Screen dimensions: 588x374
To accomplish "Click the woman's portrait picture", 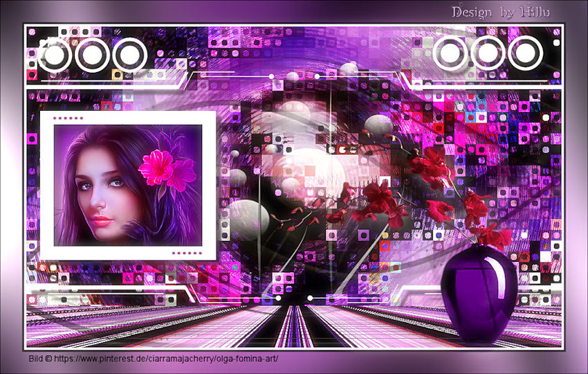I will click(128, 186).
